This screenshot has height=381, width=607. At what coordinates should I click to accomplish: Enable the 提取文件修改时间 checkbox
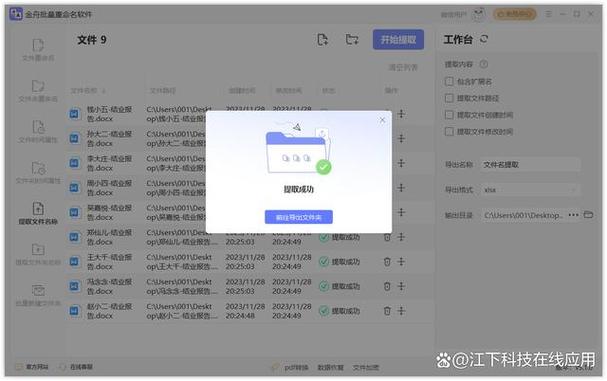449,132
